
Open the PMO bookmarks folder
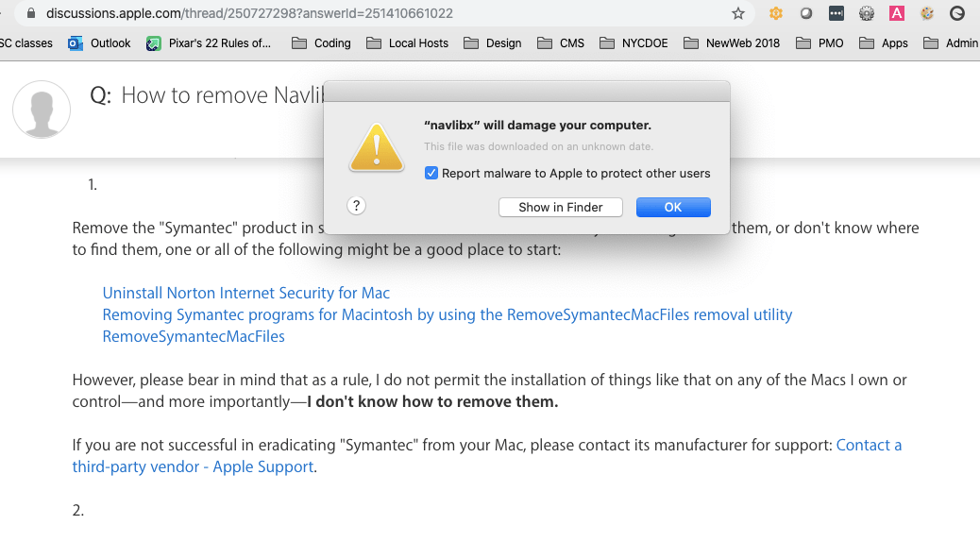point(819,43)
